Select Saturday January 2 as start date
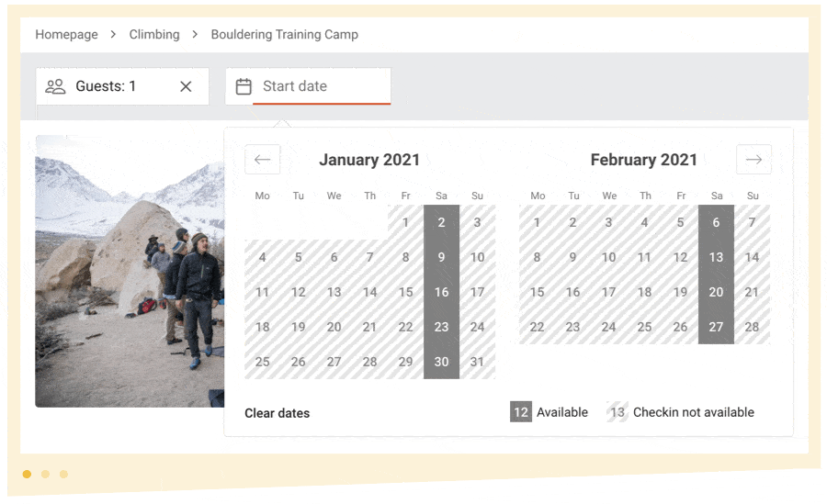The height and width of the screenshot is (504, 827). tap(441, 222)
